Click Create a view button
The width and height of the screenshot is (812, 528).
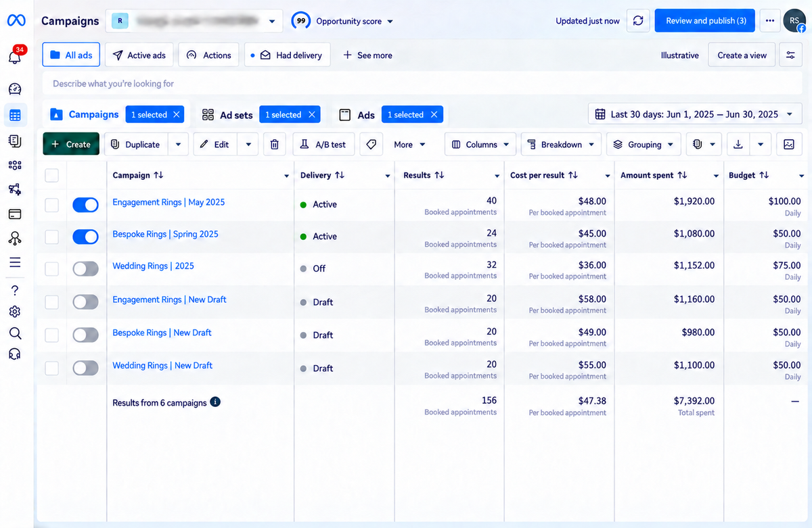click(x=742, y=55)
